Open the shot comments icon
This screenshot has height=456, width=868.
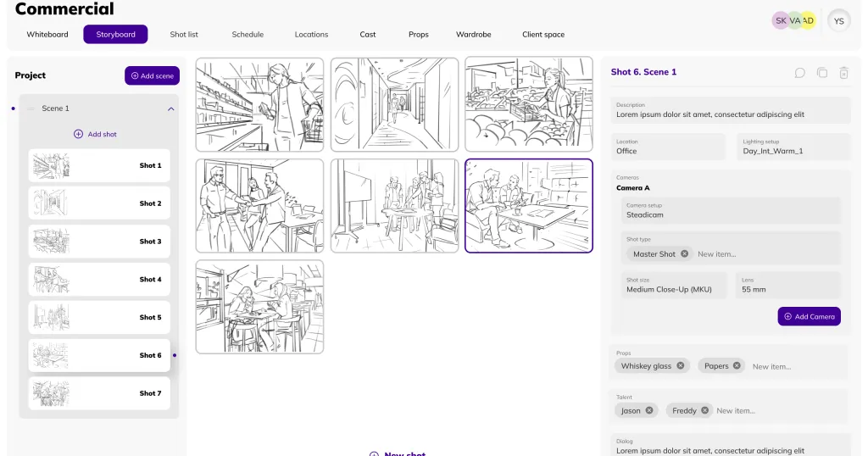[x=799, y=73]
